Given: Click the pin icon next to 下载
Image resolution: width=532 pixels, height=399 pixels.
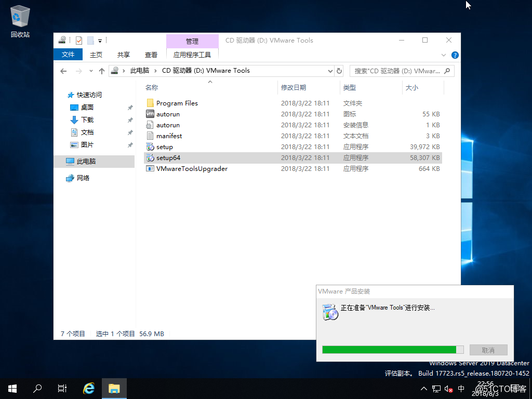Looking at the screenshot, I should click(130, 120).
